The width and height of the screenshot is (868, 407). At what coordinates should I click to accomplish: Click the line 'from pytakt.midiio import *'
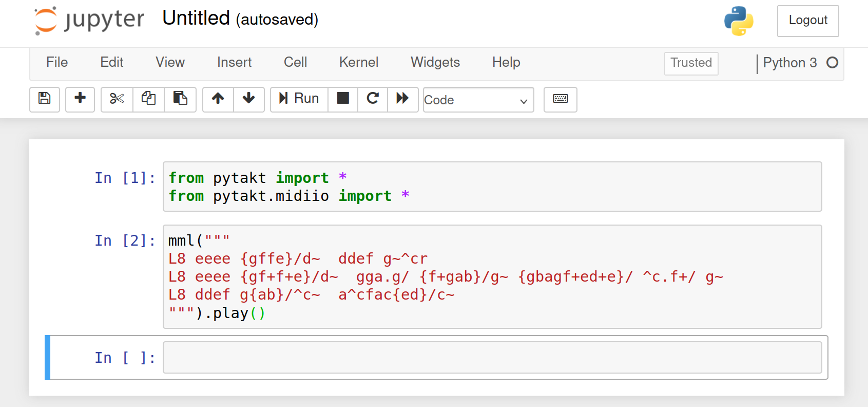(x=289, y=196)
